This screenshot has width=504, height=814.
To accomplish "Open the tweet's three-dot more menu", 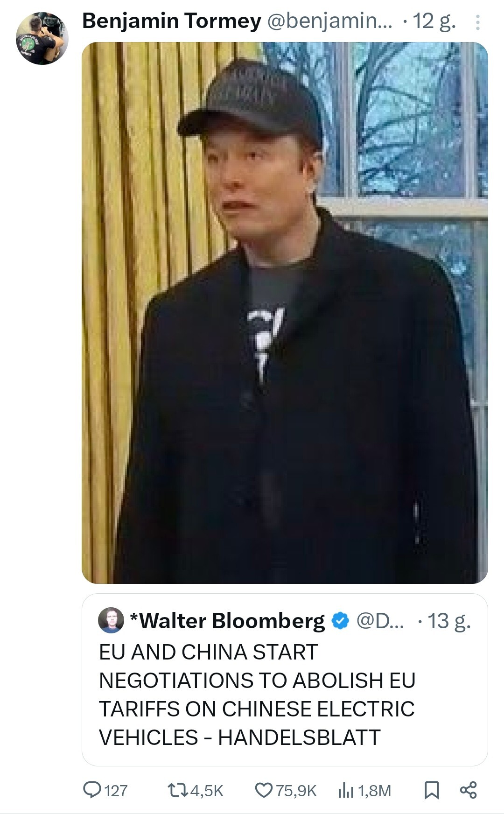I will coord(477,22).
